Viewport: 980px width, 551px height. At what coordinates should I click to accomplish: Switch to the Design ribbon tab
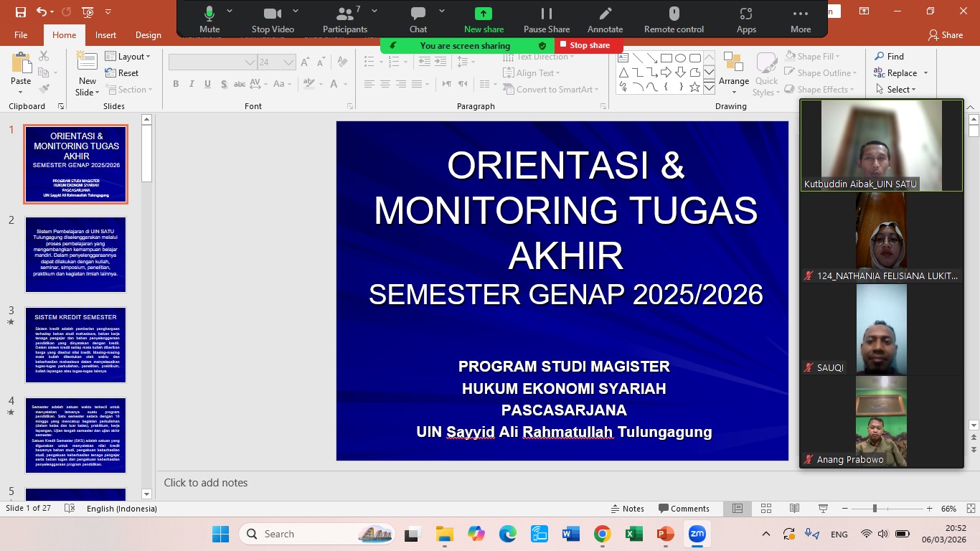point(148,35)
